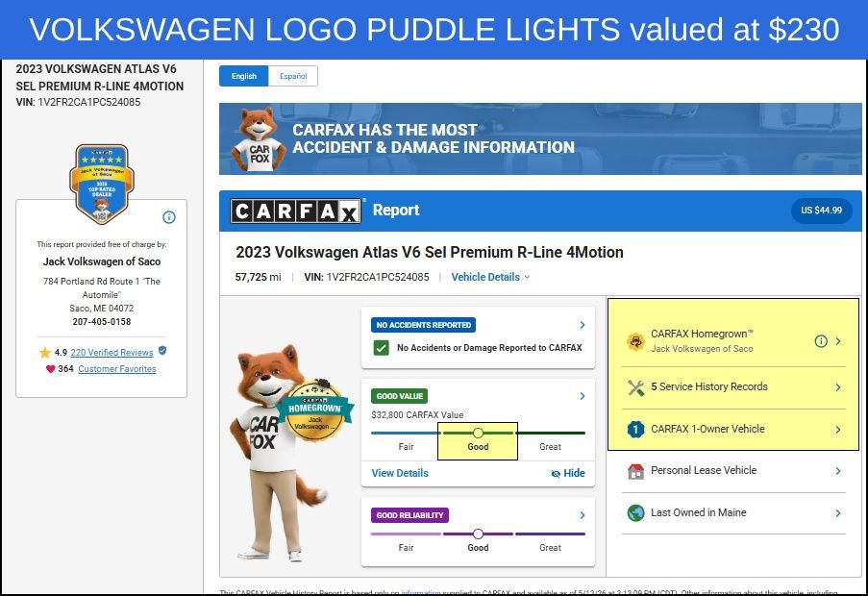
Task: Click the GOOD RELIABILITY purple badge
Action: point(409,515)
